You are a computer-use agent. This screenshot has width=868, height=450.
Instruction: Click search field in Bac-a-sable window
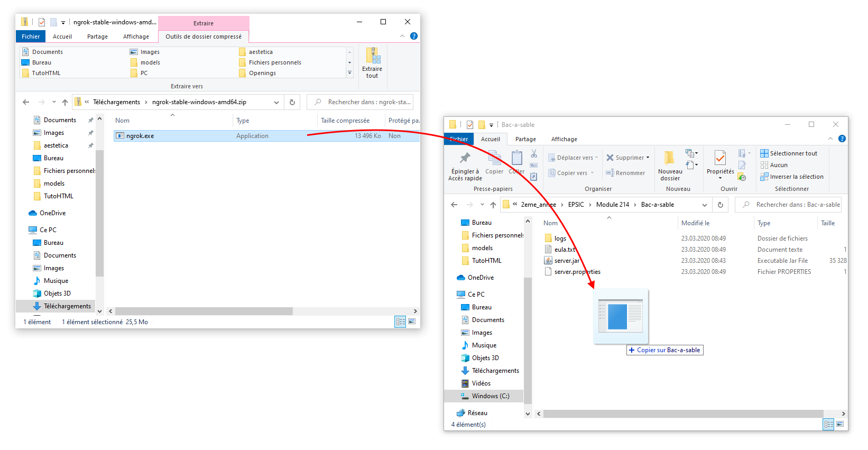tap(788, 205)
